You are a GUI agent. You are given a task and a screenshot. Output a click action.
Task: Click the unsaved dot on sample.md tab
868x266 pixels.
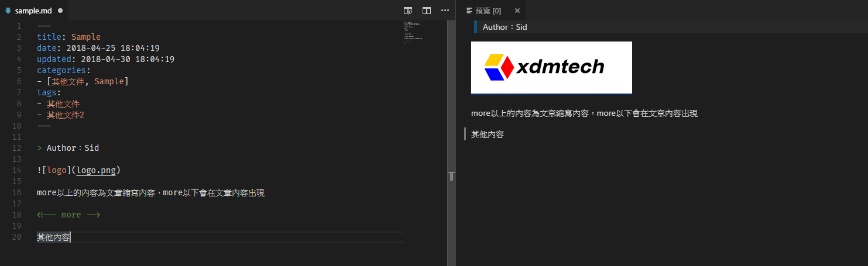click(x=60, y=11)
